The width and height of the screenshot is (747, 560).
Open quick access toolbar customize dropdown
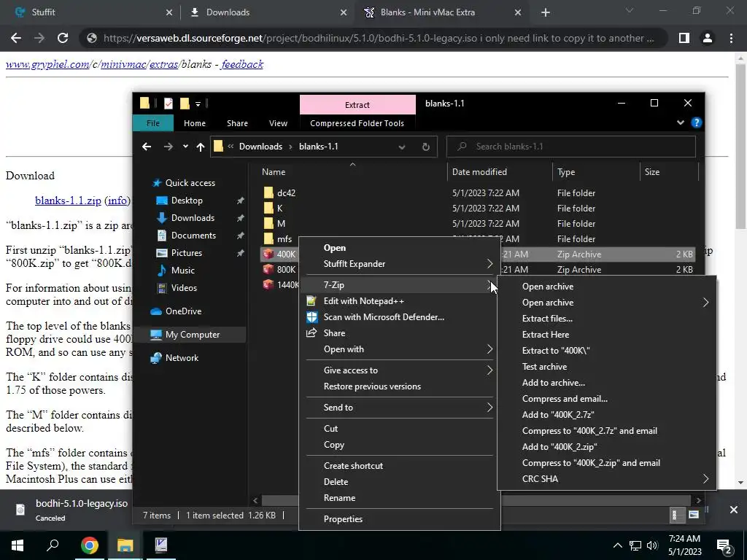[x=198, y=104]
